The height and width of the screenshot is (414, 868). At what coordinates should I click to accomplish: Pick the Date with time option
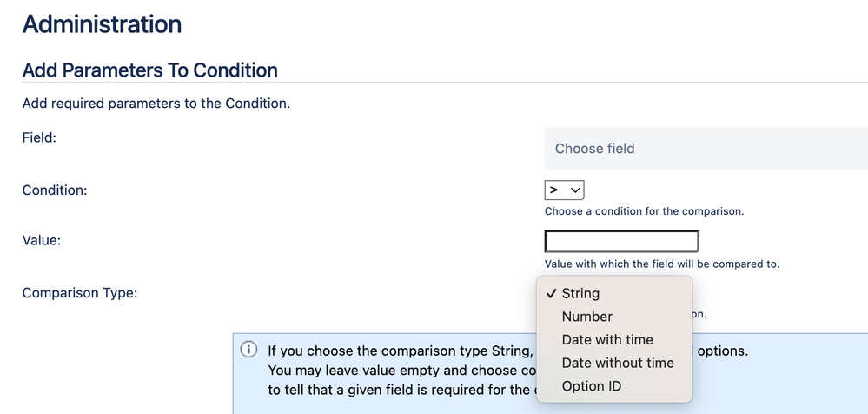(607, 340)
